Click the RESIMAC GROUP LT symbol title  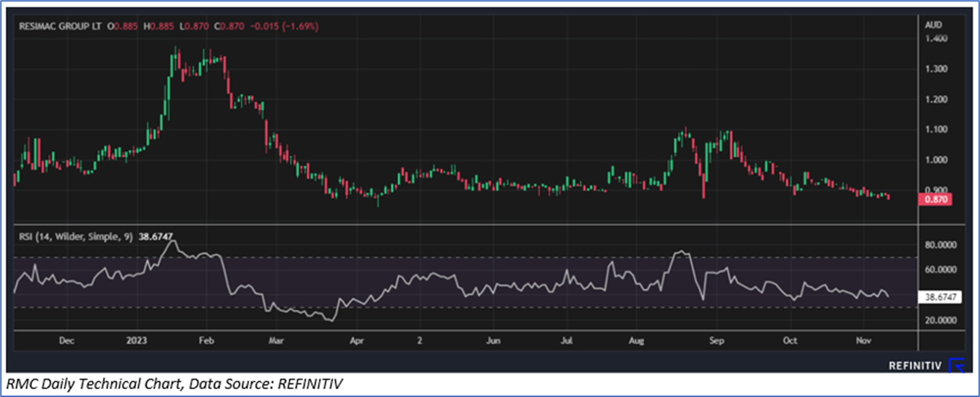61,26
